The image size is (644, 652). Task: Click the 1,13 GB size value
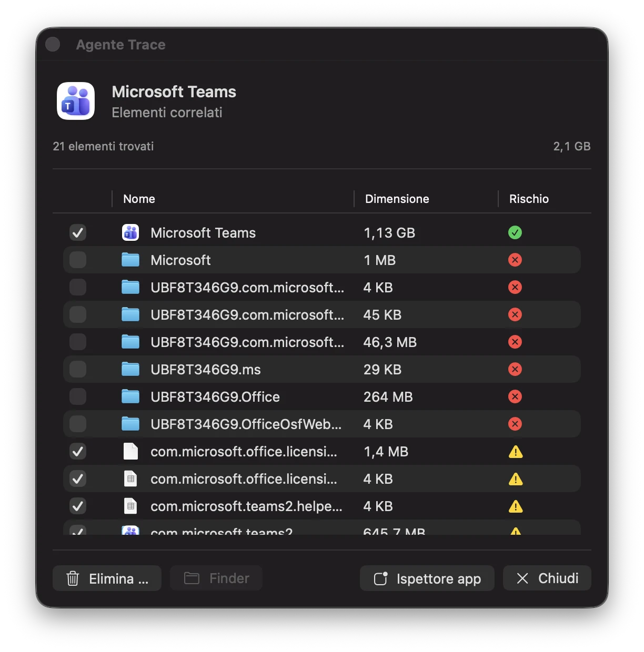point(389,233)
